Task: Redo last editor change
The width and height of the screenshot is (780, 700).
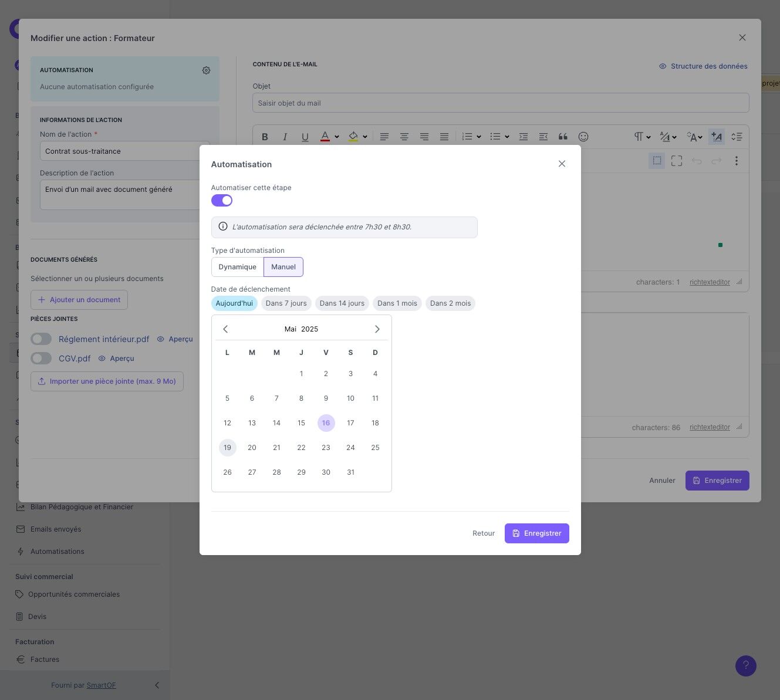Action: (717, 161)
